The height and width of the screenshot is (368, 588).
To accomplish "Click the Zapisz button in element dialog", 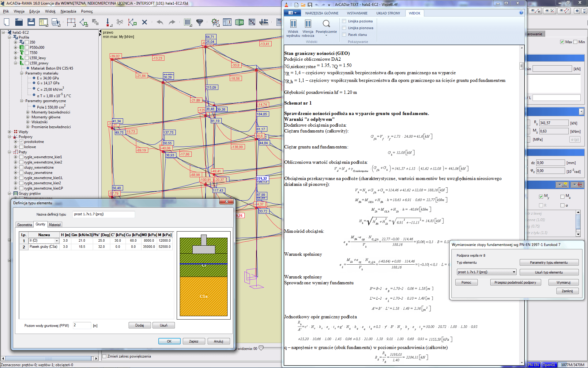I will pos(194,341).
